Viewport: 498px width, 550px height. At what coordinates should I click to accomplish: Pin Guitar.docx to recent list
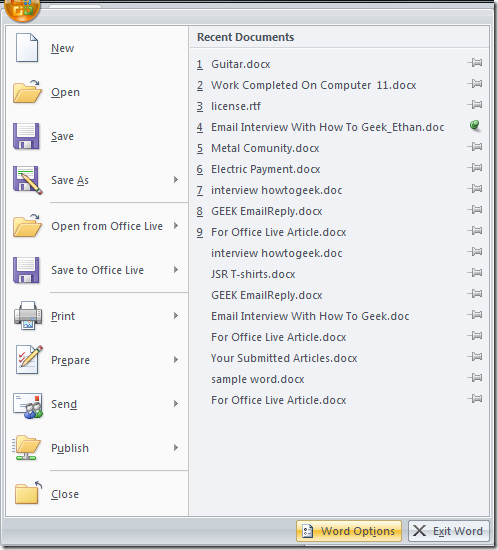click(x=475, y=63)
